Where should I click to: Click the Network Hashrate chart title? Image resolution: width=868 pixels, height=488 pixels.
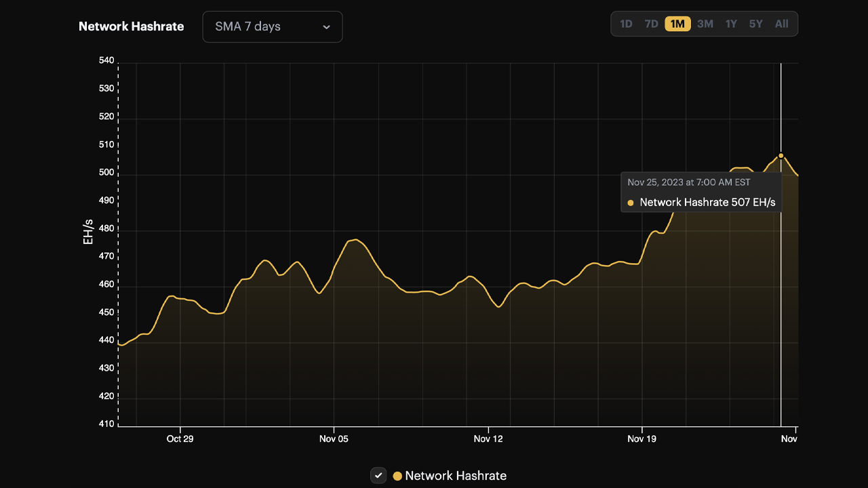coord(132,26)
